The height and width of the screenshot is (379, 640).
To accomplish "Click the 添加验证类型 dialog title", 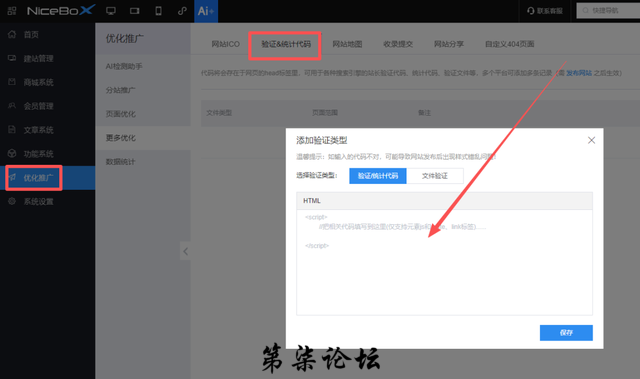I will pyautogui.click(x=322, y=140).
